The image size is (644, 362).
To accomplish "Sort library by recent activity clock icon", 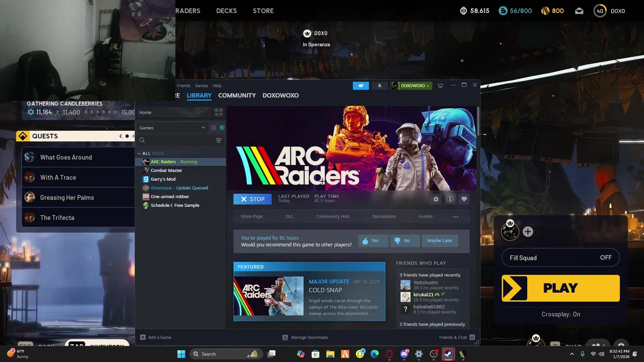I will point(213,128).
